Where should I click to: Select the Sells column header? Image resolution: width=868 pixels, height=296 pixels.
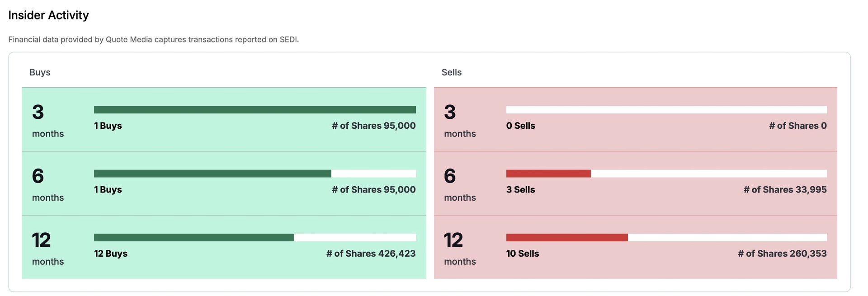(451, 72)
